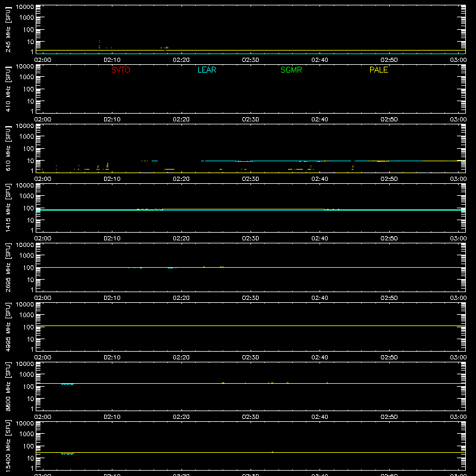
Task: Click the 10000 label on the 245 MHz axis
Action: pos(25,7)
